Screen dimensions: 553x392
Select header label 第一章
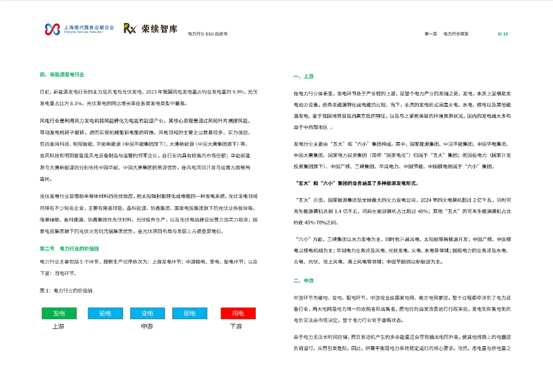(x=430, y=34)
